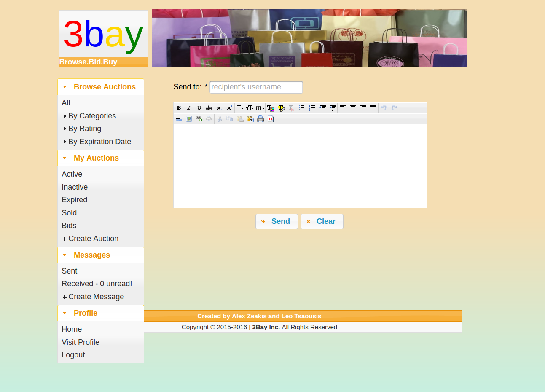Open Visit Profile
The width and height of the screenshot is (545, 392).
(81, 342)
